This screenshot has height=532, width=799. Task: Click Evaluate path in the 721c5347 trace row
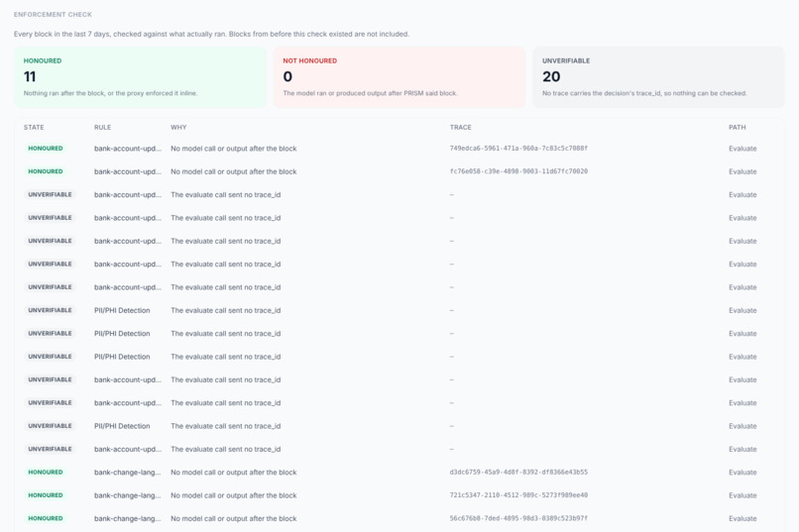coord(742,495)
